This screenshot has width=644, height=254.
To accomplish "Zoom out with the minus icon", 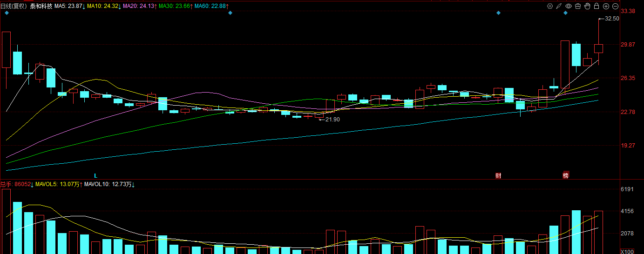I will click(615, 6).
